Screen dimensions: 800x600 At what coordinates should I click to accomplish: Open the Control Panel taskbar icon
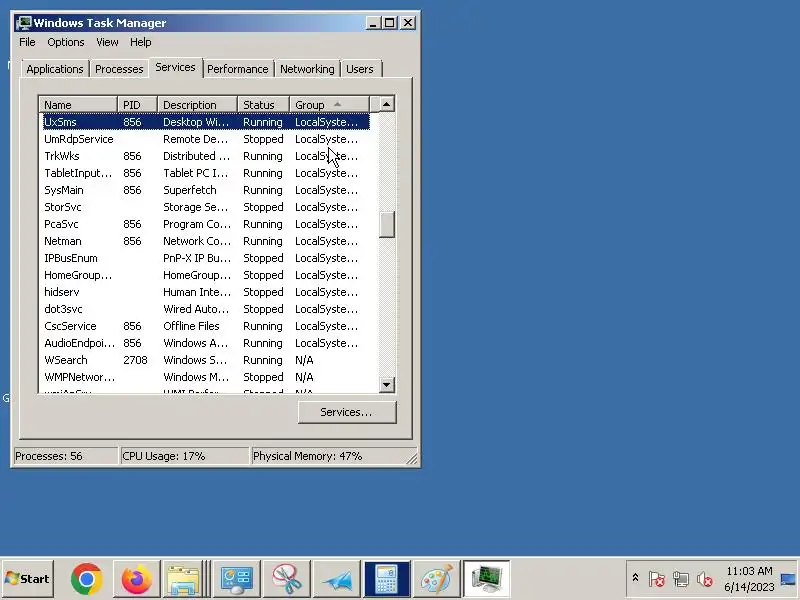[236, 579]
